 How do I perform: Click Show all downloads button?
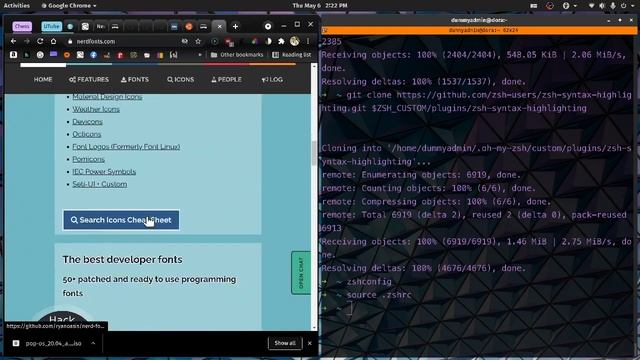pyautogui.click(x=285, y=343)
